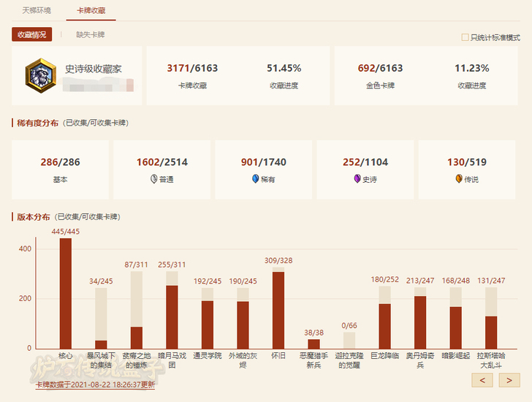The width and height of the screenshot is (532, 402).
Task: Click the 暗月马戏团 bar
Action: click(172, 310)
